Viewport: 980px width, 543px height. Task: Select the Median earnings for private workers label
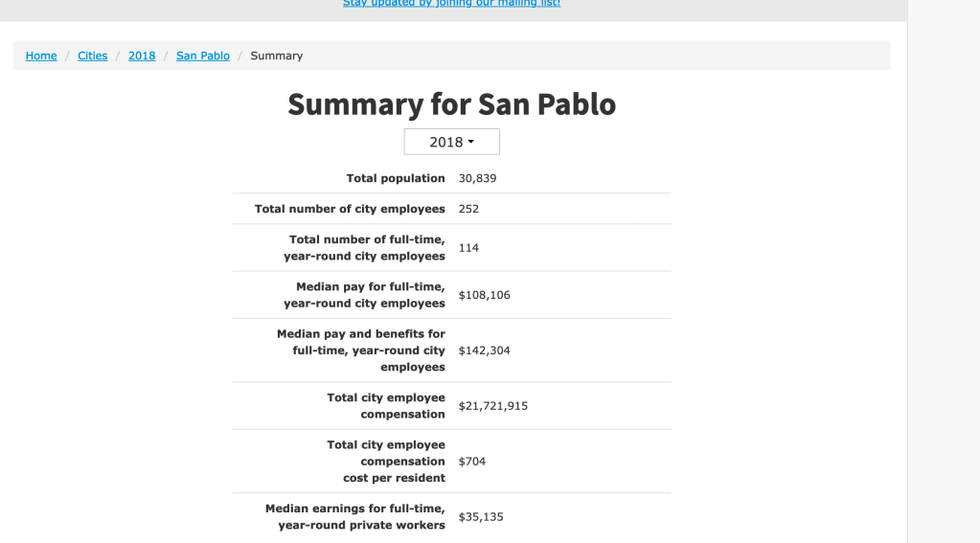(x=355, y=516)
